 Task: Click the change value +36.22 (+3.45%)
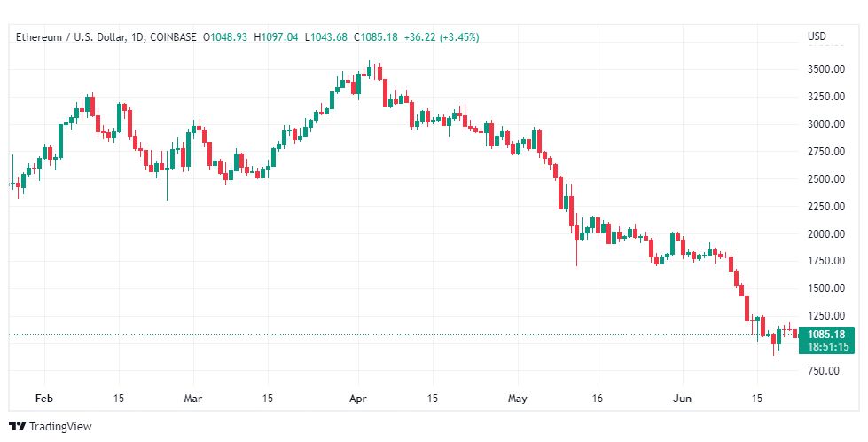click(442, 37)
